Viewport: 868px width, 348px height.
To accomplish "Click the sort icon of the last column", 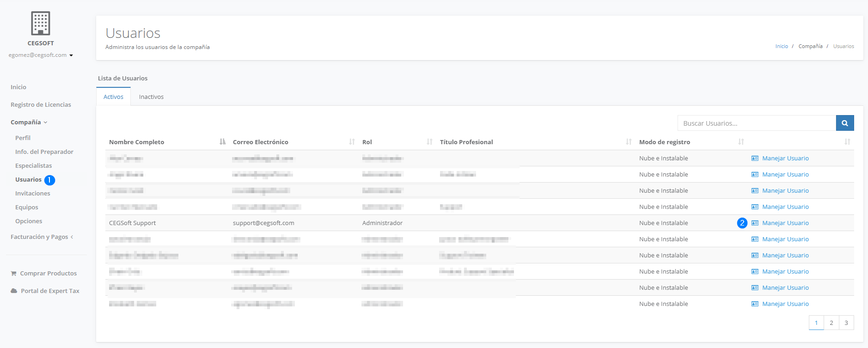I will [x=848, y=142].
